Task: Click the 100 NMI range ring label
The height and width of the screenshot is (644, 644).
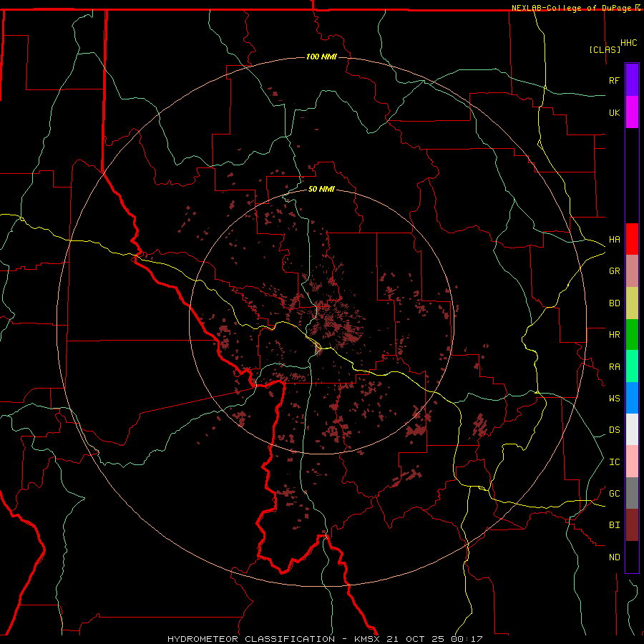Action: (321, 57)
